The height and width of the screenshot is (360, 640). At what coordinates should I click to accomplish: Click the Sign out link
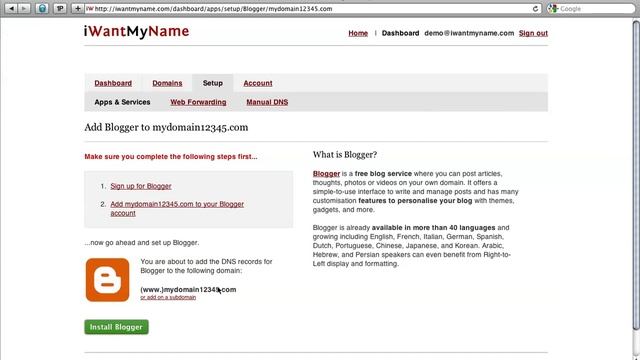tap(533, 33)
